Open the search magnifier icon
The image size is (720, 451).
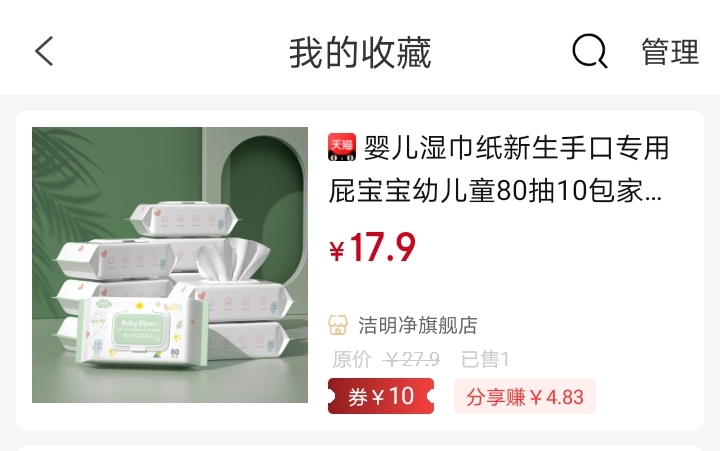point(590,51)
